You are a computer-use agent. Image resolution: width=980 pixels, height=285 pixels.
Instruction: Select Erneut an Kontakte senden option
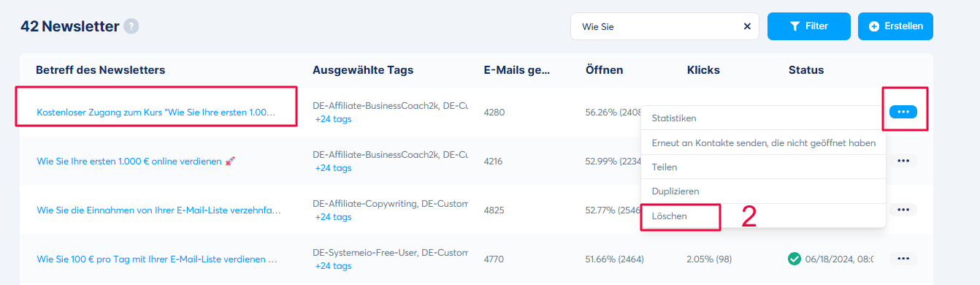(x=763, y=142)
